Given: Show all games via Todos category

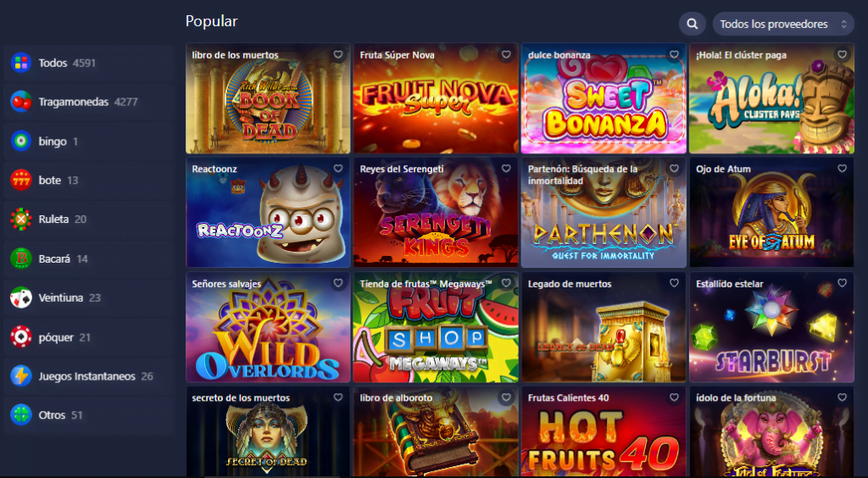Looking at the screenshot, I should [x=88, y=63].
